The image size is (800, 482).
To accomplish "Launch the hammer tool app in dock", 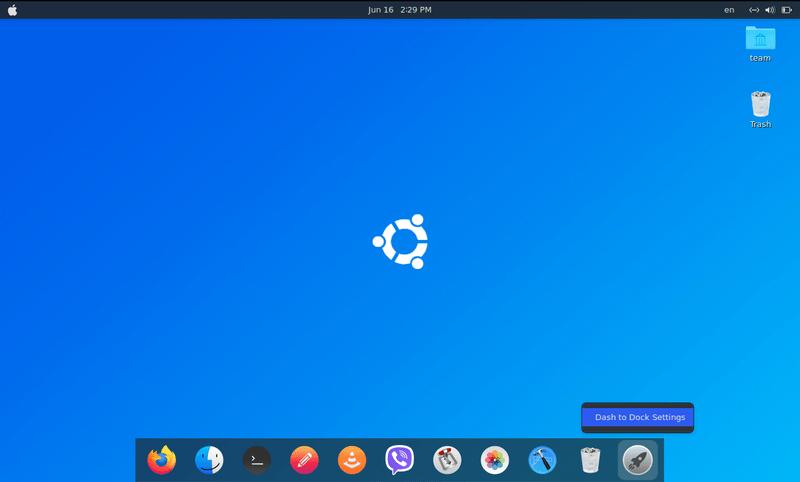I will 542,460.
